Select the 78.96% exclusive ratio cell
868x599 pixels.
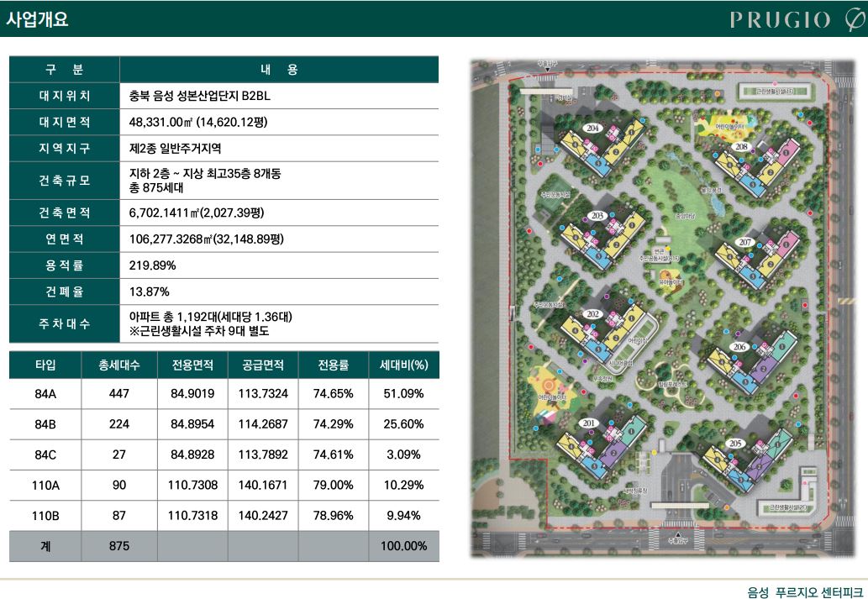click(334, 515)
